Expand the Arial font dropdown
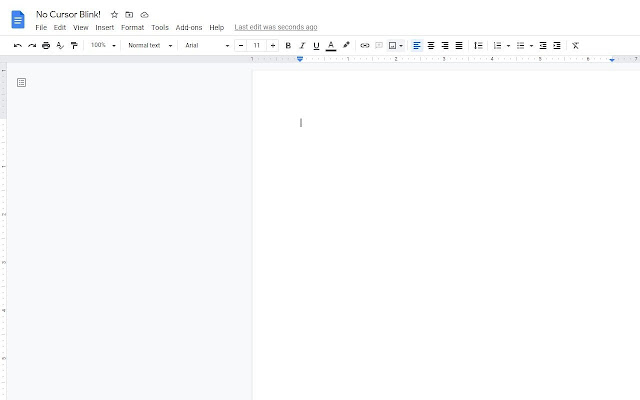 (x=206, y=45)
